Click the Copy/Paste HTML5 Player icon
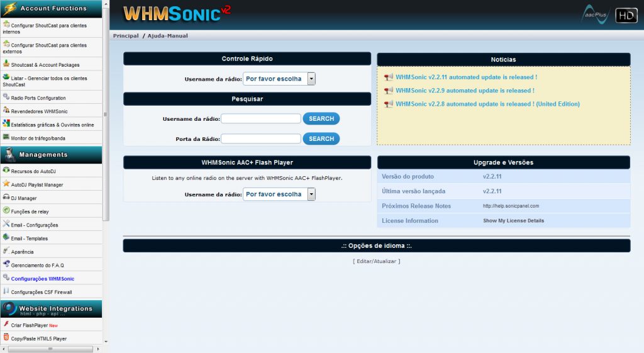The width and height of the screenshot is (644, 353). (x=6, y=338)
